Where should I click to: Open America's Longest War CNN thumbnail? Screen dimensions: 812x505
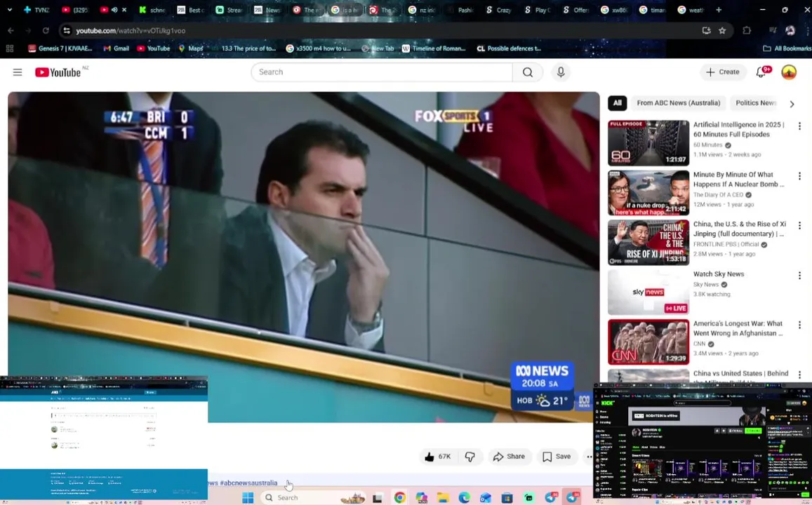click(x=648, y=342)
